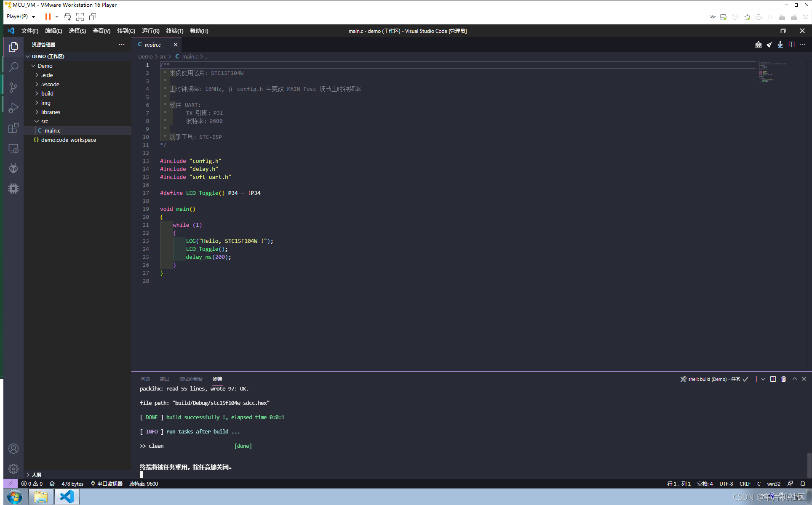Click the clean (brush) icon in the toolbar
The height and width of the screenshot is (505, 812).
pos(769,45)
